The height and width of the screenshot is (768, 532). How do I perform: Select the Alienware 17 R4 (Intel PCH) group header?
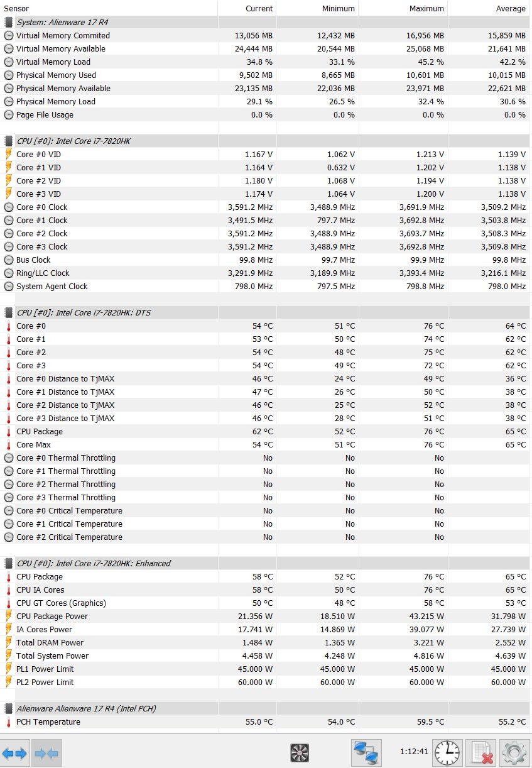point(86,709)
